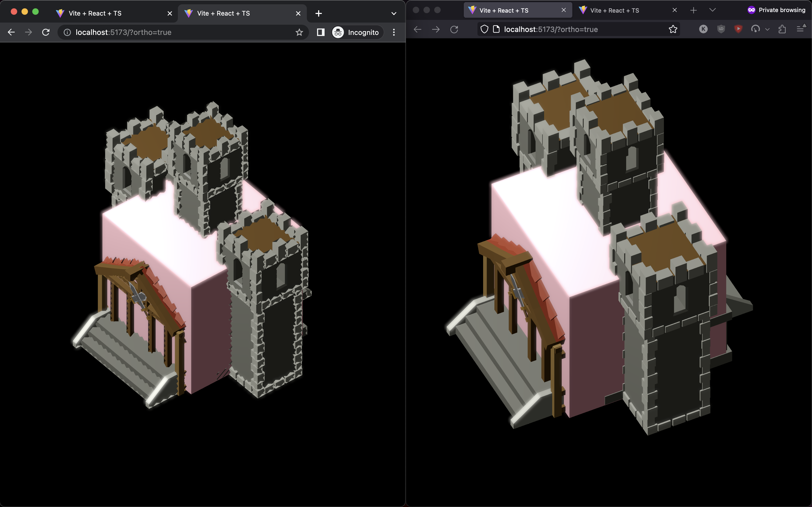
Task: Open Chrome's side panel icon
Action: click(321, 32)
